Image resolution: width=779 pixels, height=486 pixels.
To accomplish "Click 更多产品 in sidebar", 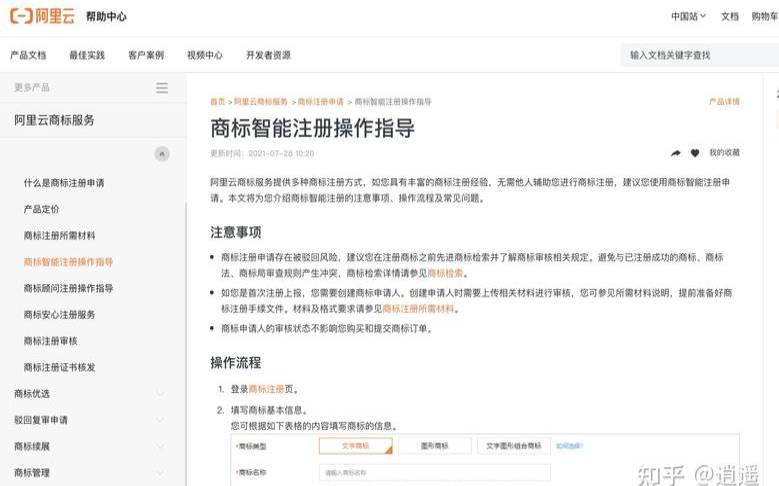I will (32, 87).
